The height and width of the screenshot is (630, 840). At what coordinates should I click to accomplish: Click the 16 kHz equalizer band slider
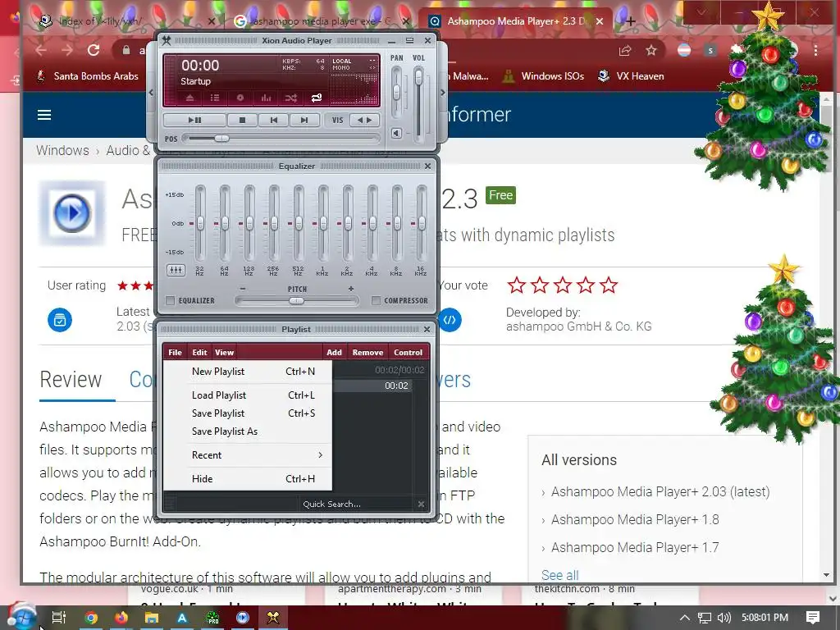pos(422,223)
